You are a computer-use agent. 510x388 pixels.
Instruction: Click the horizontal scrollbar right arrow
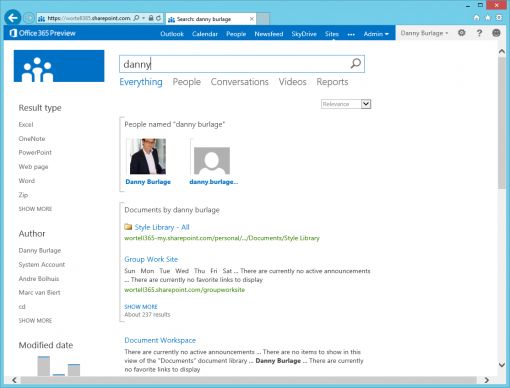click(x=487, y=380)
